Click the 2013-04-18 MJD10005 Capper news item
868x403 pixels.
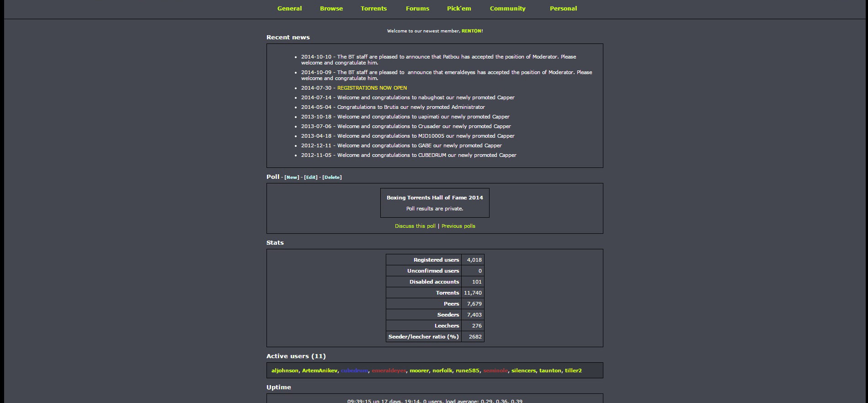(x=408, y=136)
